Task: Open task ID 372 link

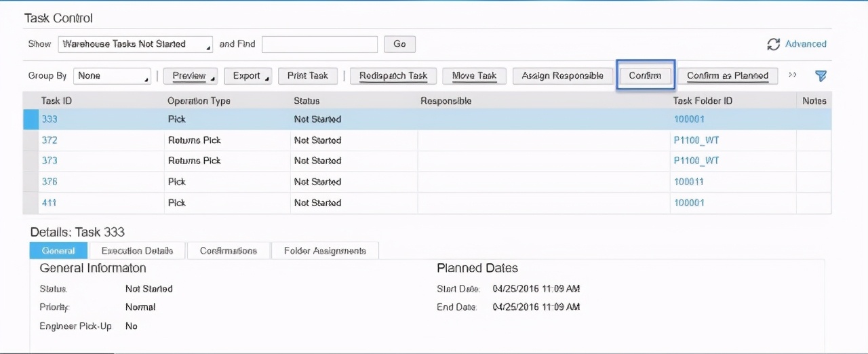Action: pyautogui.click(x=50, y=140)
